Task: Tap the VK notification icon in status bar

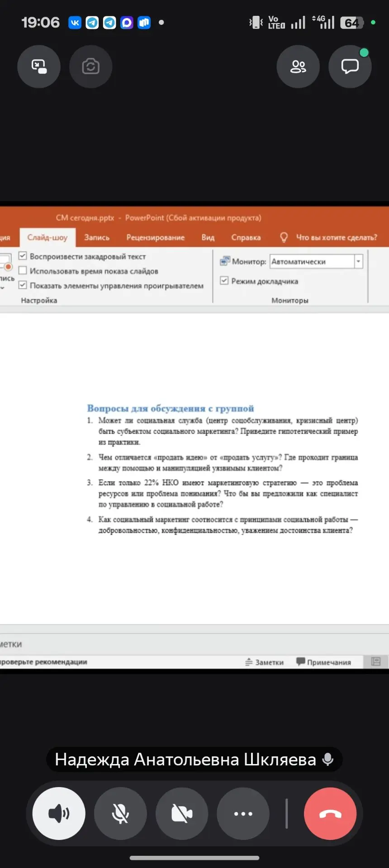Action: (x=75, y=22)
